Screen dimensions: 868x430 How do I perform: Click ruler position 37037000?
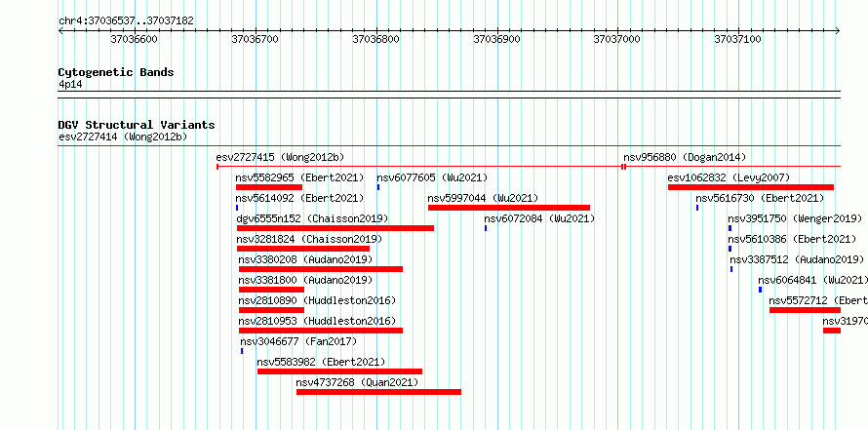pos(617,39)
